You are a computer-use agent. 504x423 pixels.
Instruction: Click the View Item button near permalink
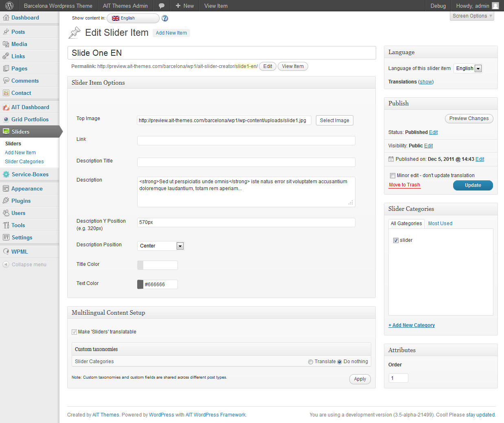click(293, 66)
